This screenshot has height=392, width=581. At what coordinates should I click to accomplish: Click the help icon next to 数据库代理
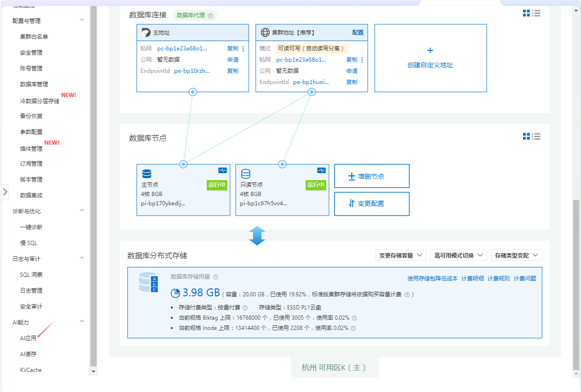click(x=211, y=15)
